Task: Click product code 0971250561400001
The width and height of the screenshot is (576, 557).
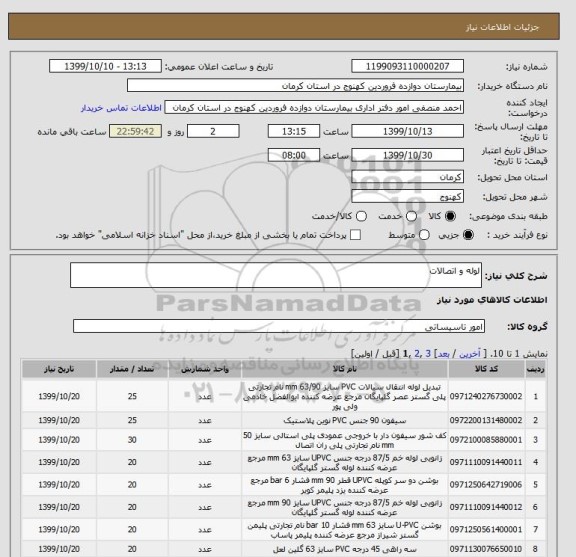Action: click(486, 529)
